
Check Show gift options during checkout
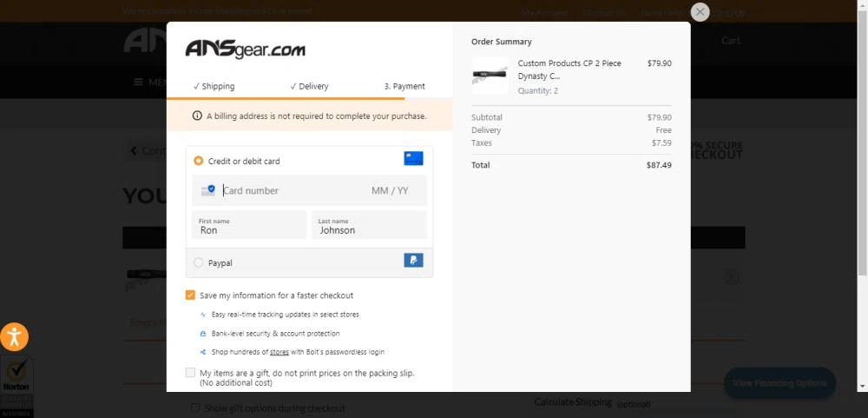194,408
